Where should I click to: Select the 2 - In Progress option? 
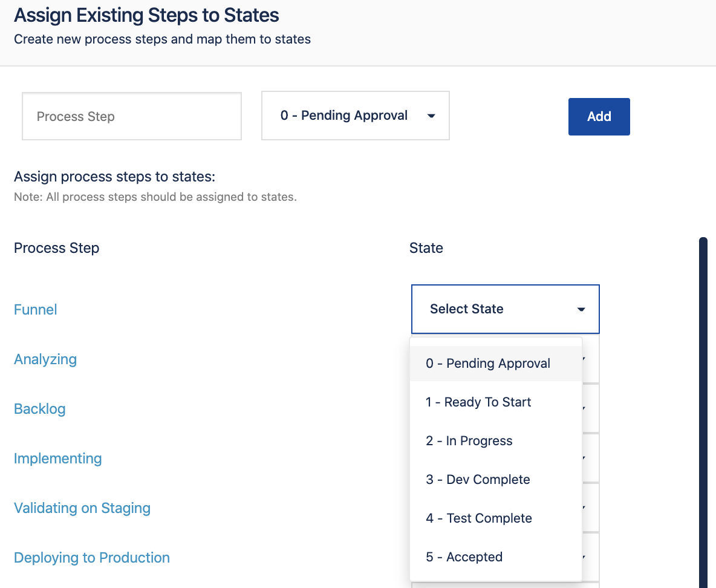pos(496,441)
